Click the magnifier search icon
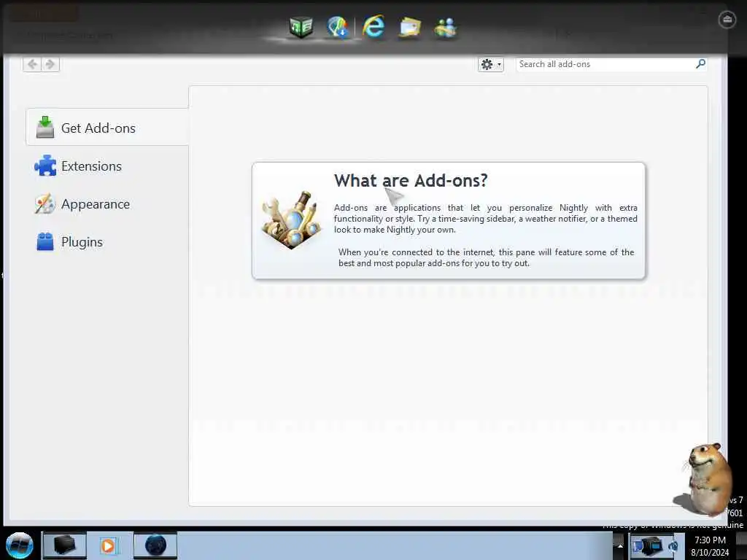 pyautogui.click(x=700, y=64)
